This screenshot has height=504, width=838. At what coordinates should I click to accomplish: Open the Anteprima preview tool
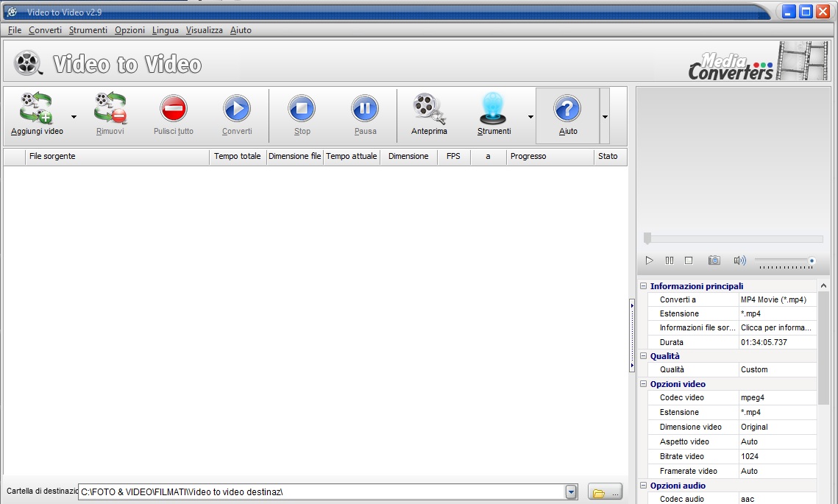(x=428, y=109)
